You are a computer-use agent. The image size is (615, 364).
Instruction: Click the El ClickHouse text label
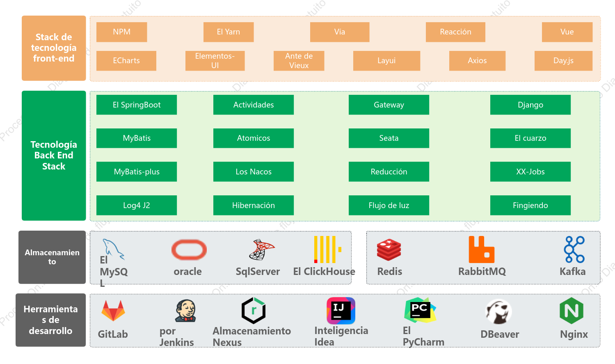(324, 272)
